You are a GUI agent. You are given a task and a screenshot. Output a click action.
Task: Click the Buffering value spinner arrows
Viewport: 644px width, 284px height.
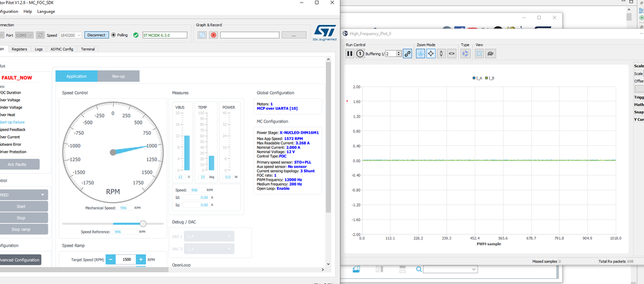click(399, 54)
